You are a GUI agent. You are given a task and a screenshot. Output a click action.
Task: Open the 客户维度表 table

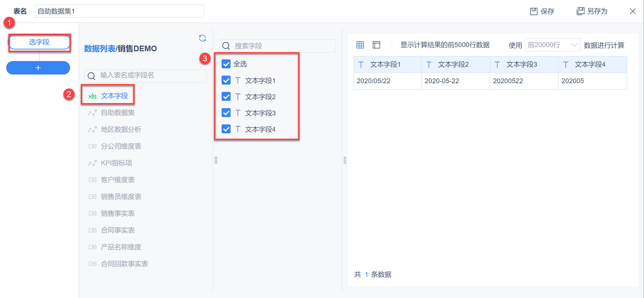pos(118,180)
